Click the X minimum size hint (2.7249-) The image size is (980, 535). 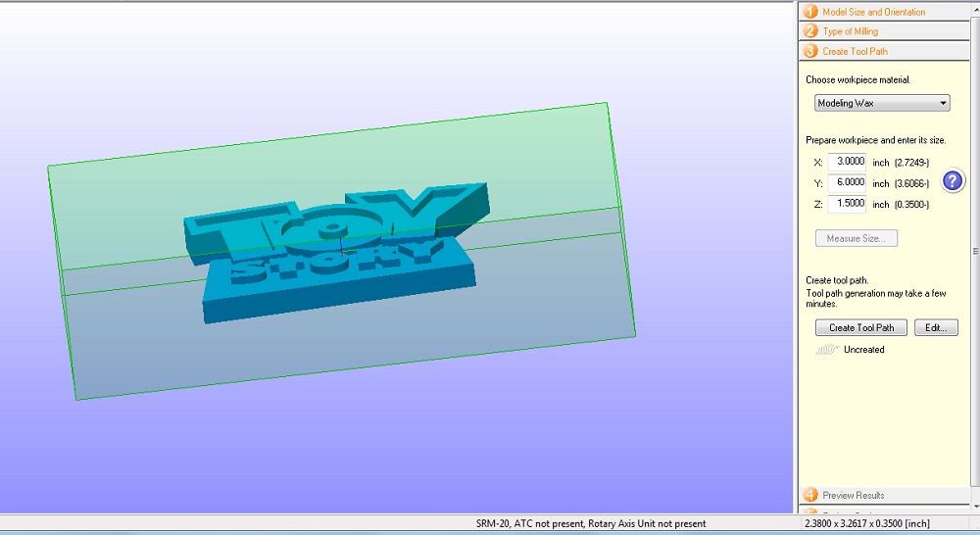click(x=911, y=163)
